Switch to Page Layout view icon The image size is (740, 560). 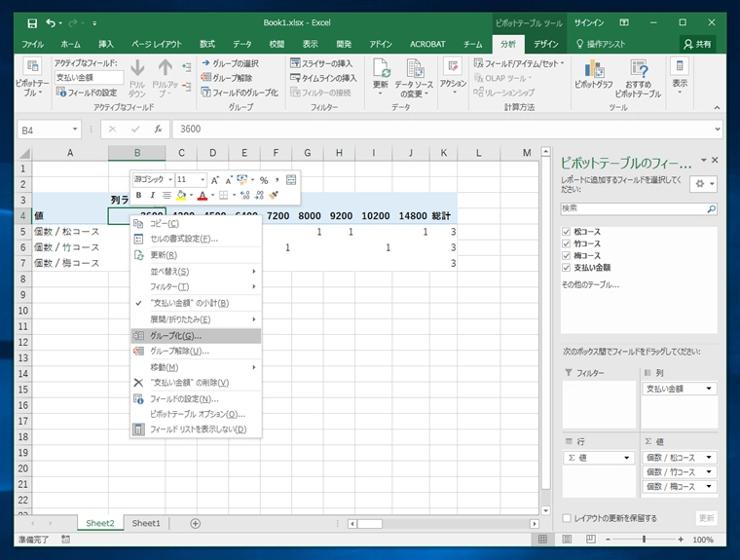click(567, 540)
